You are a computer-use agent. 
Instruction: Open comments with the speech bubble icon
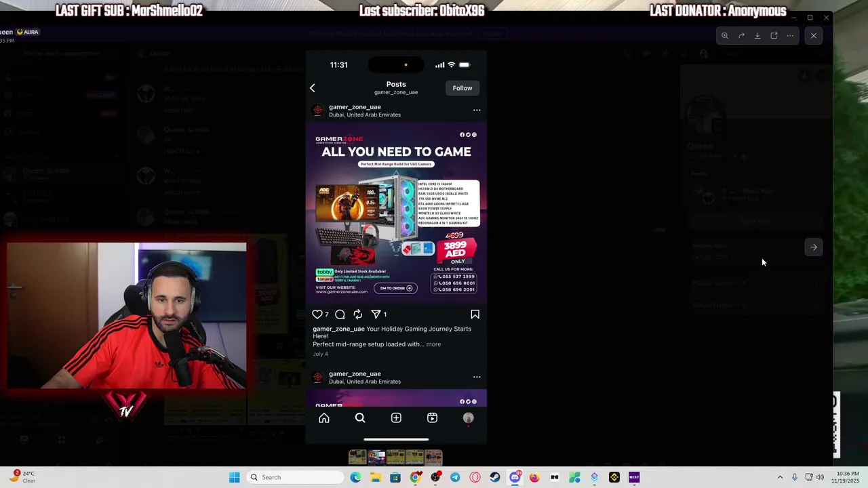click(340, 314)
